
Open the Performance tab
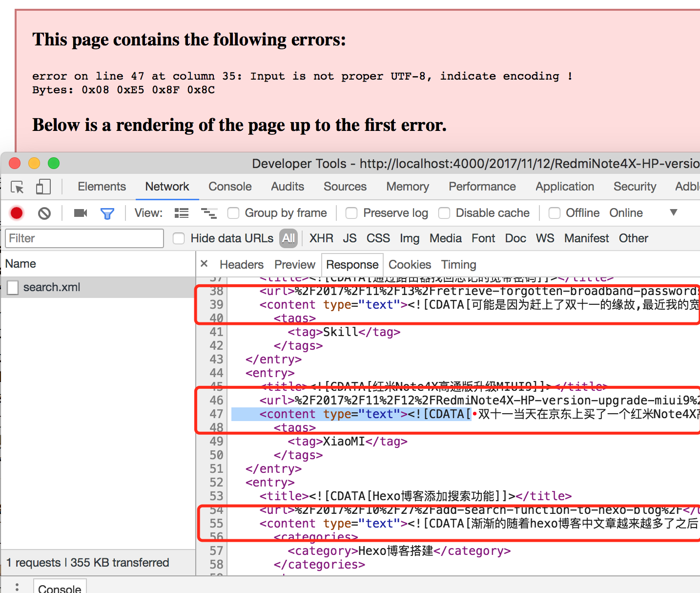pos(482,187)
